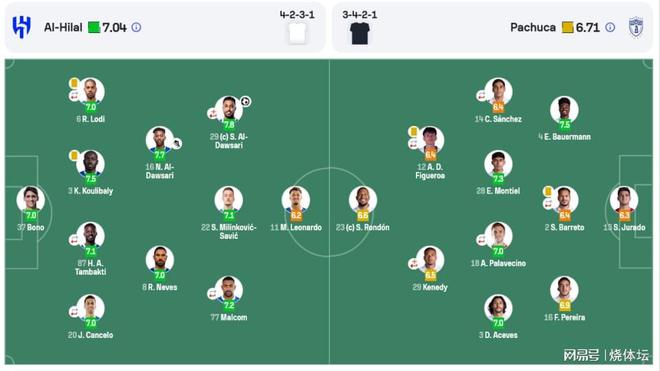Click the substitution icon on Malcom

tap(212, 294)
